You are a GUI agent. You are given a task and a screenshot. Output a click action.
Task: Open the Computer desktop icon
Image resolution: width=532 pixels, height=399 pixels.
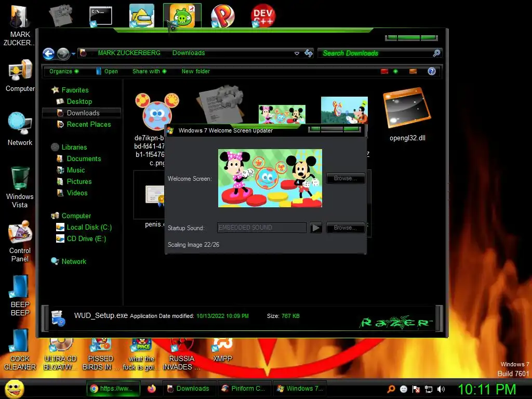tap(20, 75)
